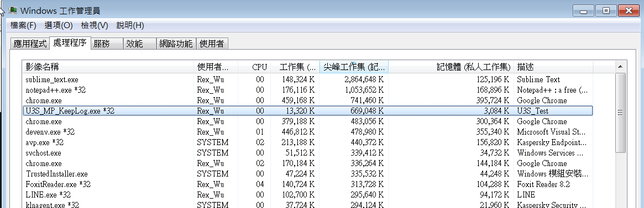
Task: Click the vertical scrollbar thumb
Action: (620, 113)
